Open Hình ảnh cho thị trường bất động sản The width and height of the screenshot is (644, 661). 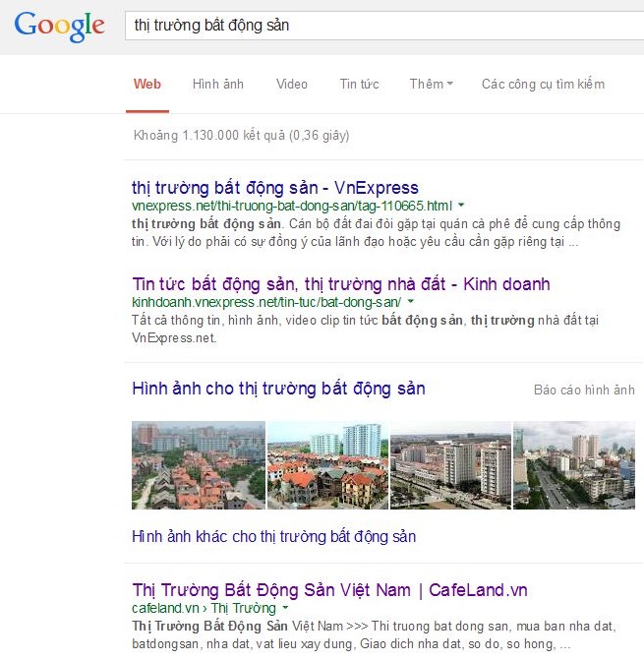click(x=278, y=389)
